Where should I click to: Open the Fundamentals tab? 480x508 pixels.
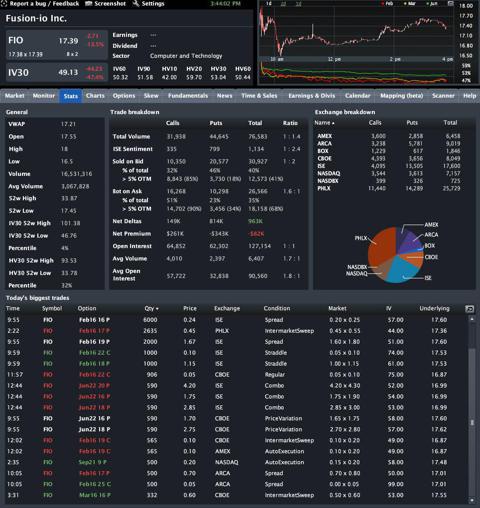coord(188,96)
